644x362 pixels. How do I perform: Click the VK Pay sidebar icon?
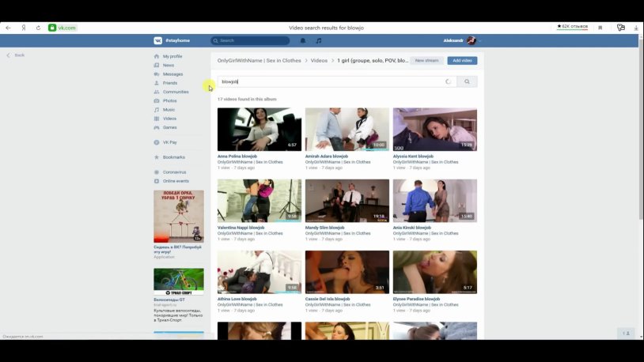157,142
